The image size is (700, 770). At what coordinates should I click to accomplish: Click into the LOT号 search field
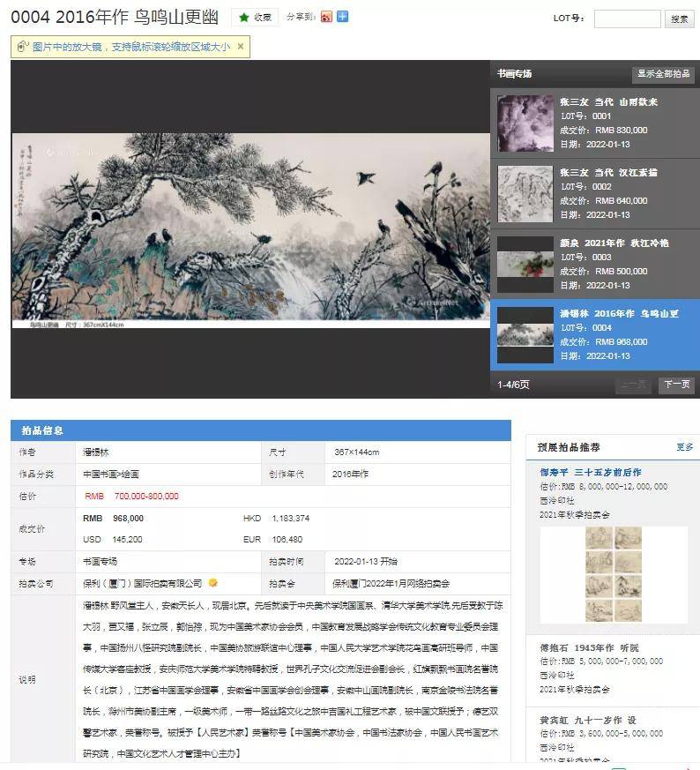click(628, 19)
